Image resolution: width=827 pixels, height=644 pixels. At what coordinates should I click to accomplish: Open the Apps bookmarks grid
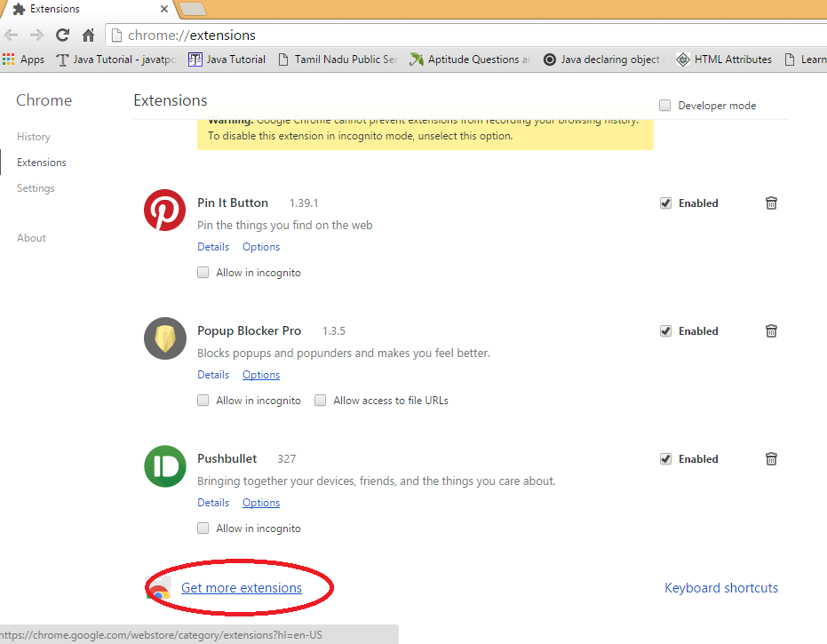24,60
